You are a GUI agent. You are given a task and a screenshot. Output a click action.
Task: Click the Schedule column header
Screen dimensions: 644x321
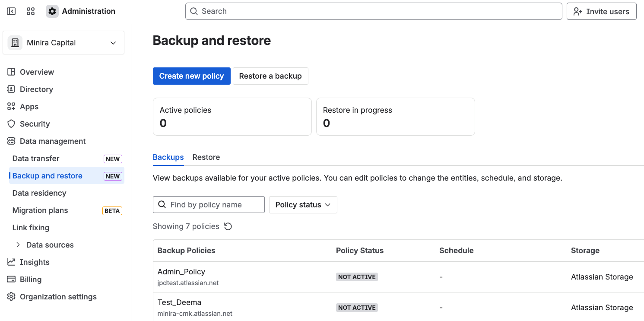[x=457, y=251]
